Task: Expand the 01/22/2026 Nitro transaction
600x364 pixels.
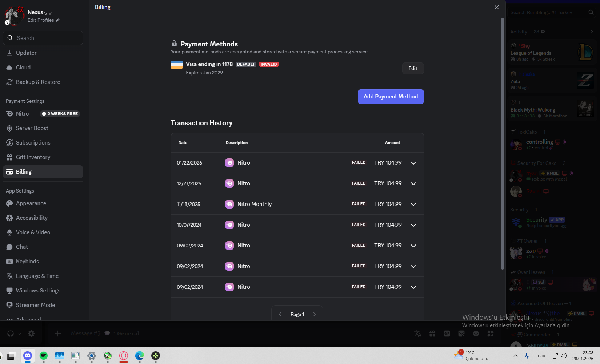Action: coord(413,163)
